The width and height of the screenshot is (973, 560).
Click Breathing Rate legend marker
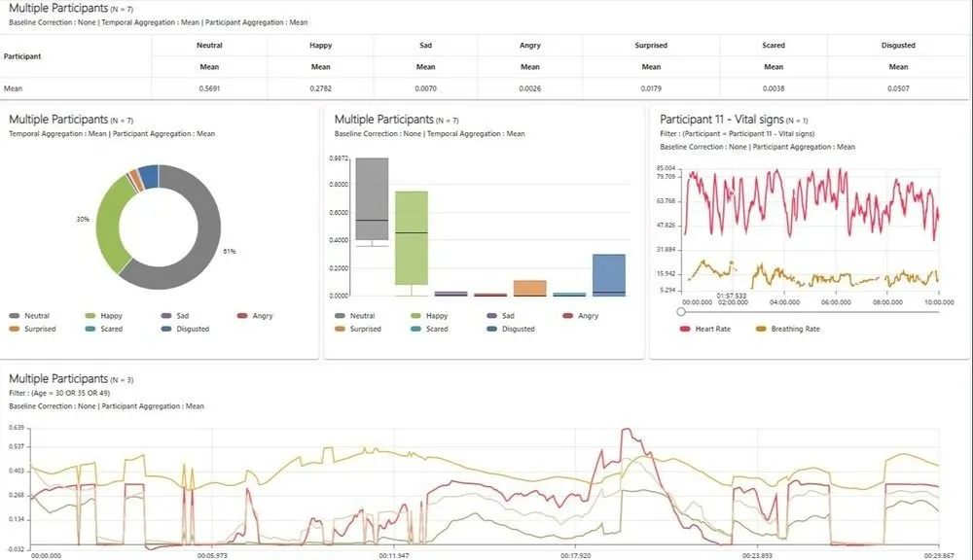[761, 329]
